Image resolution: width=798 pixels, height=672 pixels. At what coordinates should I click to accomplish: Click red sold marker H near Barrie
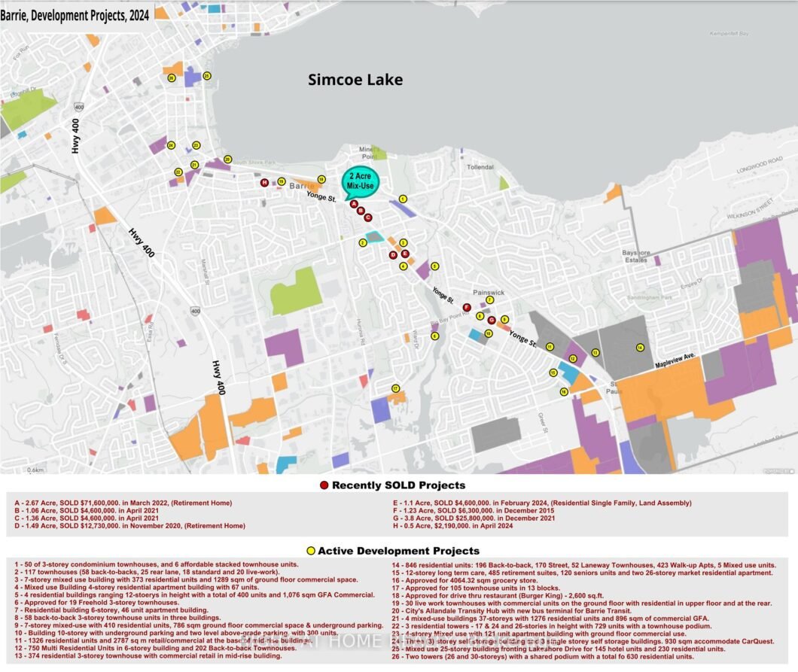(x=264, y=182)
